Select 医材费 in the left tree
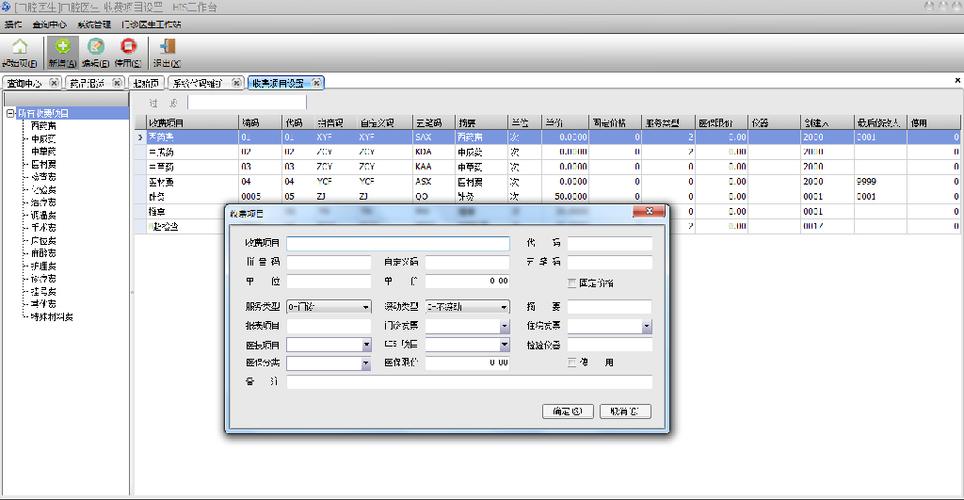 click(43, 164)
